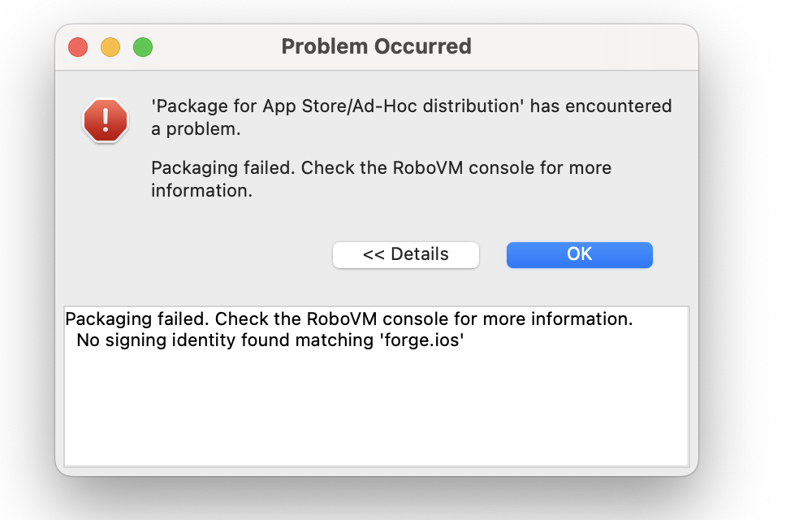The width and height of the screenshot is (812, 520).
Task: Click the yellow minimize traffic-light button
Action: point(110,46)
